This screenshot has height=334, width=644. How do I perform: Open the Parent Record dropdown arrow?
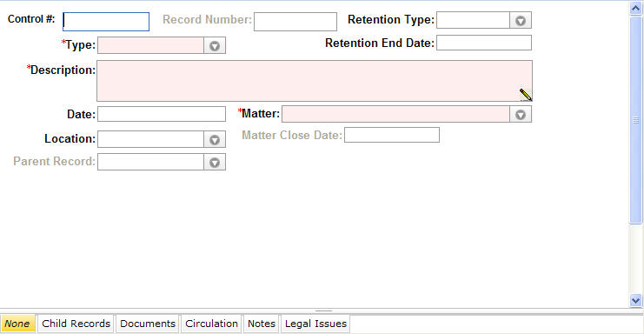(x=215, y=163)
